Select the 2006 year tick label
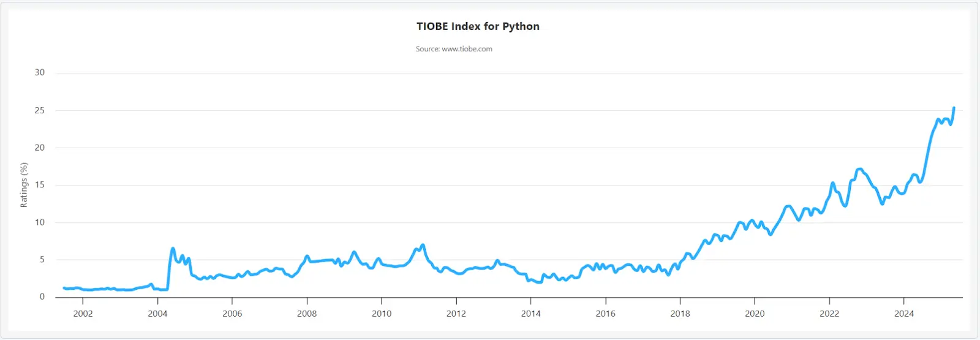This screenshot has width=980, height=340. tap(232, 314)
